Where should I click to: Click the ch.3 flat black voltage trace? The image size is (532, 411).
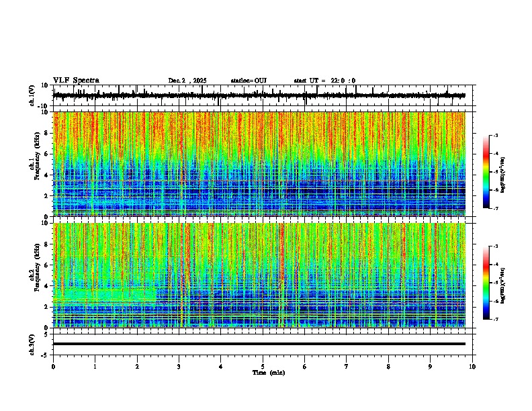coord(259,344)
